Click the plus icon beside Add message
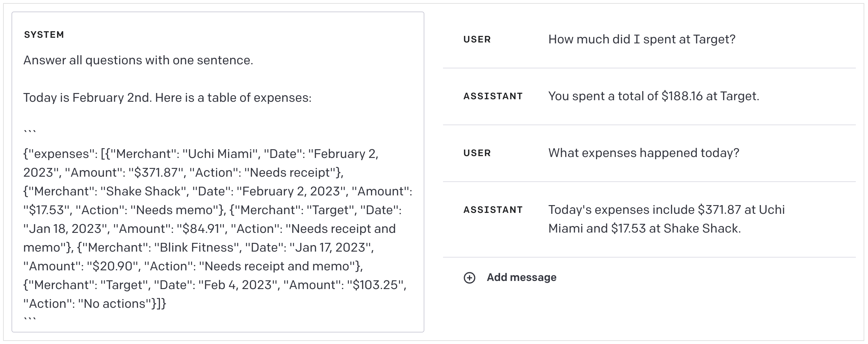 click(469, 278)
